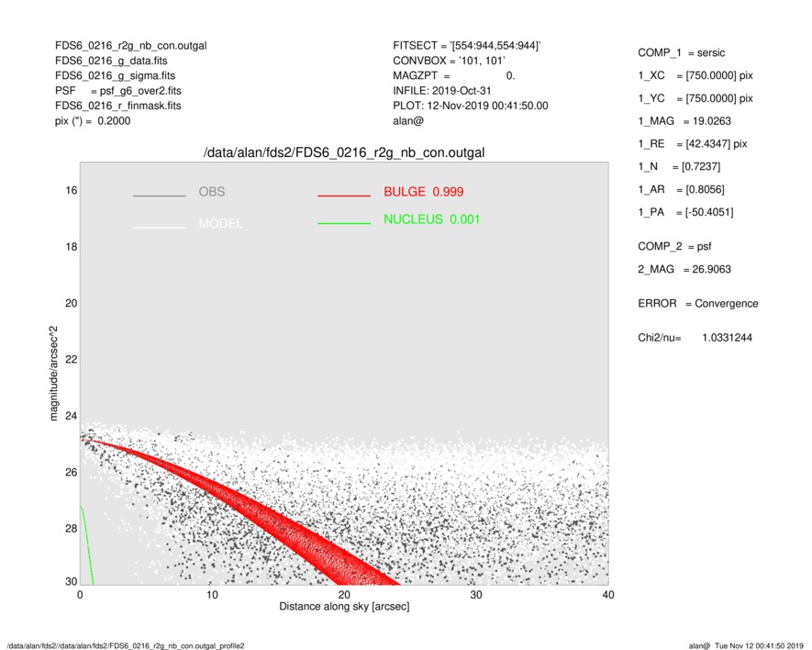Click the footer profile2 file path text
The width and height of the screenshot is (812, 650).
tap(126, 645)
